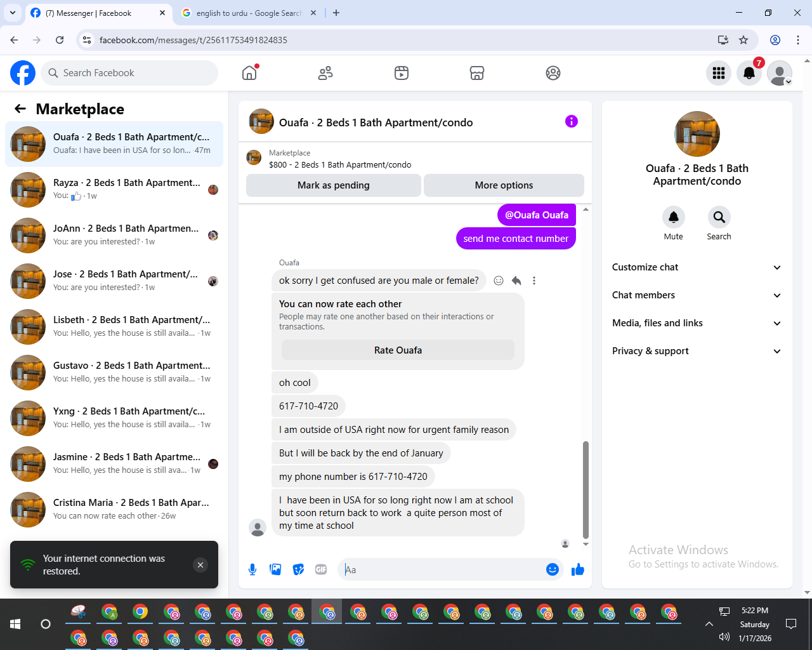
Task: Expand Customize chat section
Action: click(697, 267)
